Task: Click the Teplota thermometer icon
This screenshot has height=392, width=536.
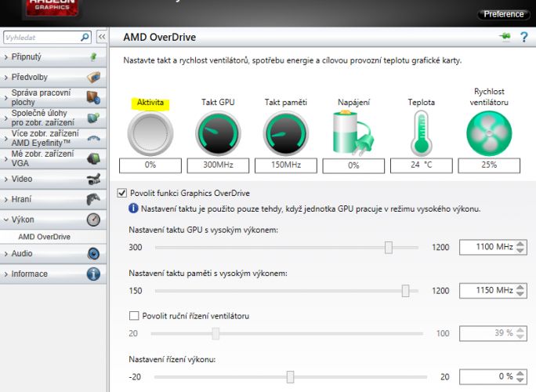Action: [x=421, y=132]
